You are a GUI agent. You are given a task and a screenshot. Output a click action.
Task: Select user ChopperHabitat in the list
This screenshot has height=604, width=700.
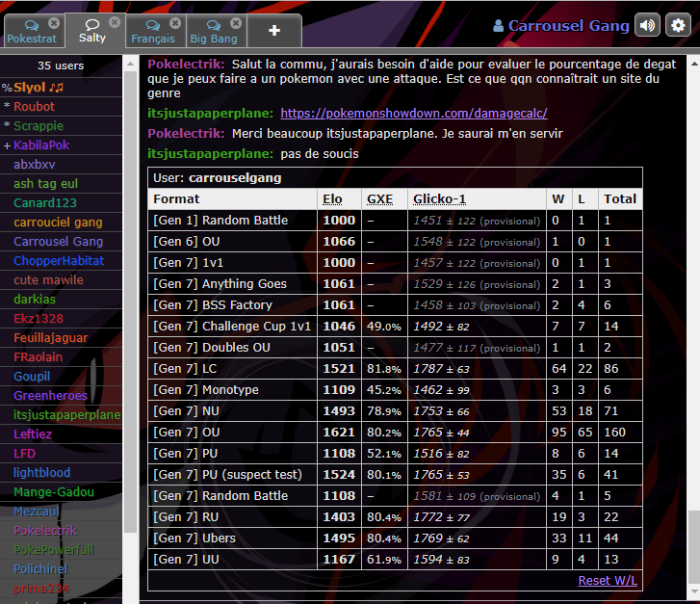click(62, 260)
